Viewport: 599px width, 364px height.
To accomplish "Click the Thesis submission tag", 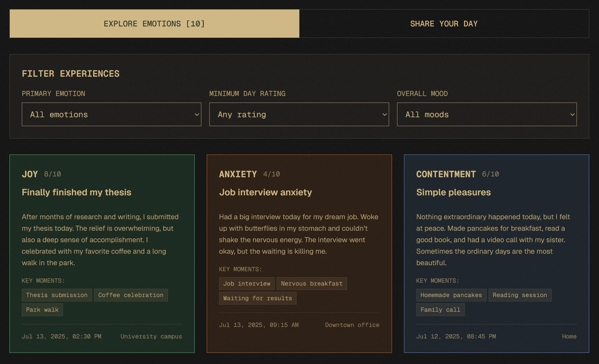I will coord(57,295).
